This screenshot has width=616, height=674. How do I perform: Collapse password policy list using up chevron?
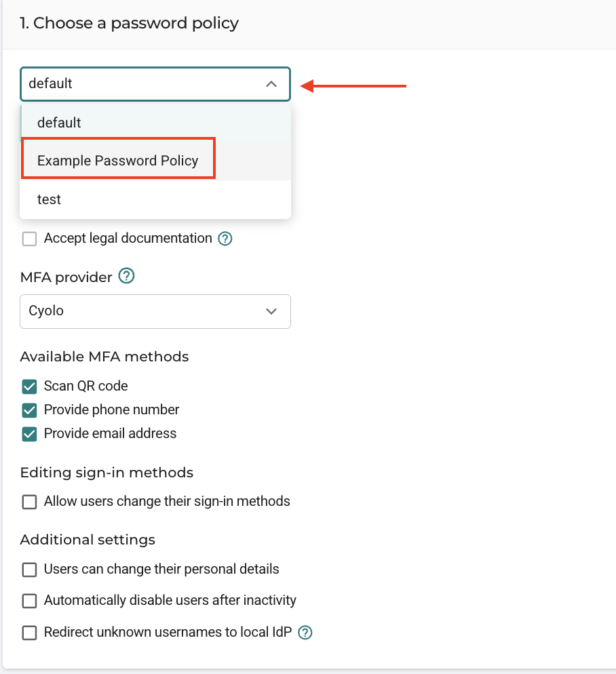pyautogui.click(x=271, y=84)
